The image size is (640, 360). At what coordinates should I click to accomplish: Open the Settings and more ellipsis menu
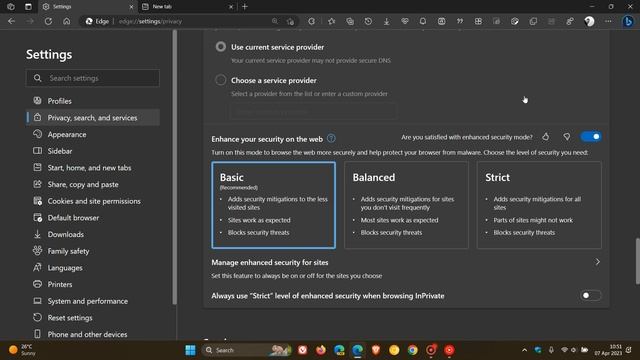click(x=608, y=21)
